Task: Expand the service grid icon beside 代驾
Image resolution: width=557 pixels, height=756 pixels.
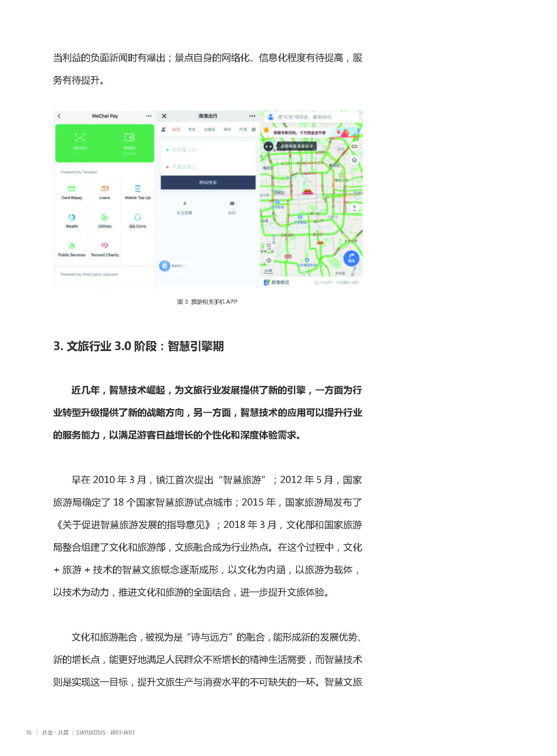Action: 253,130
